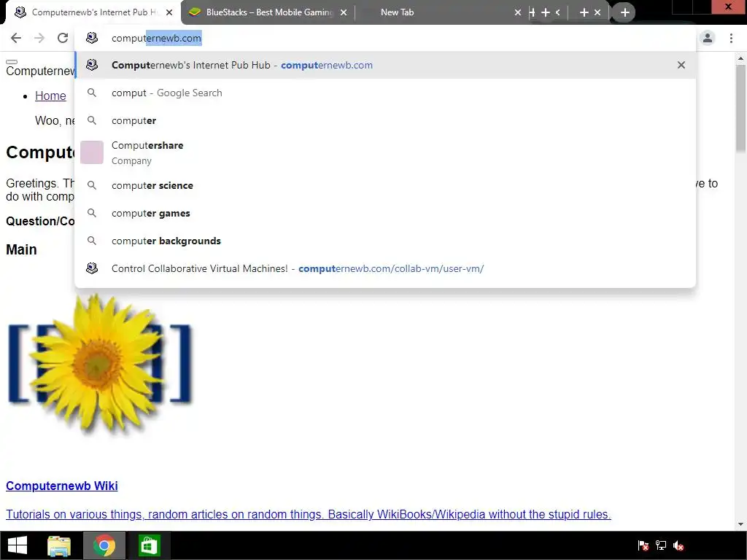Choose the Computernewb's Internet Pub Hub suggestion
This screenshot has height=560, width=747.
(x=385, y=65)
